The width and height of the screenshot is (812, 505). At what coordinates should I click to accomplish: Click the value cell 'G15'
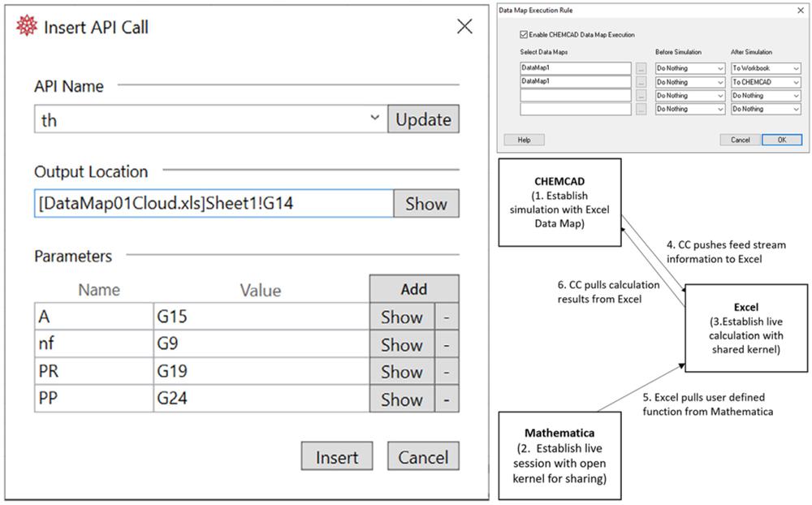coord(261,317)
